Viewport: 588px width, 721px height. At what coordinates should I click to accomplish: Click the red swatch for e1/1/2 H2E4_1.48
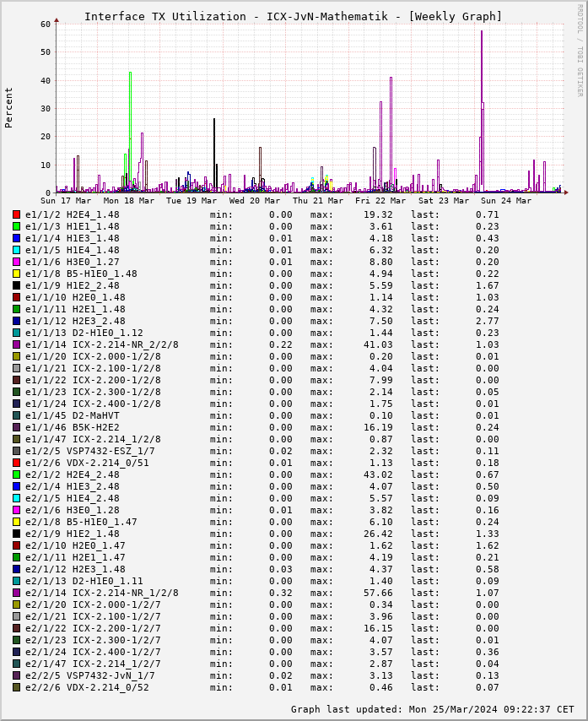click(16, 214)
